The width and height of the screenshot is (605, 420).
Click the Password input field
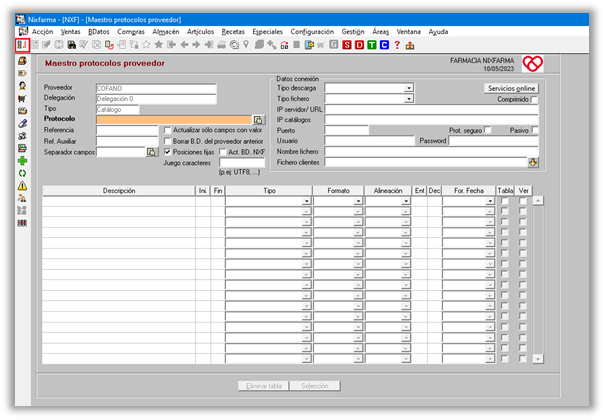[493, 141]
